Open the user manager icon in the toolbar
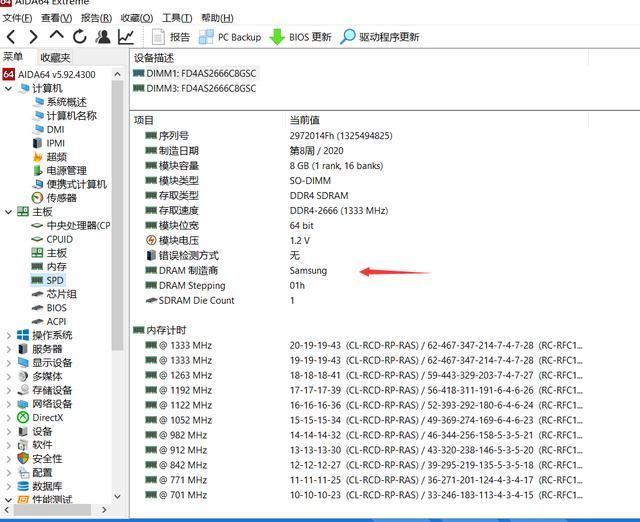640x522 pixels. 103,37
